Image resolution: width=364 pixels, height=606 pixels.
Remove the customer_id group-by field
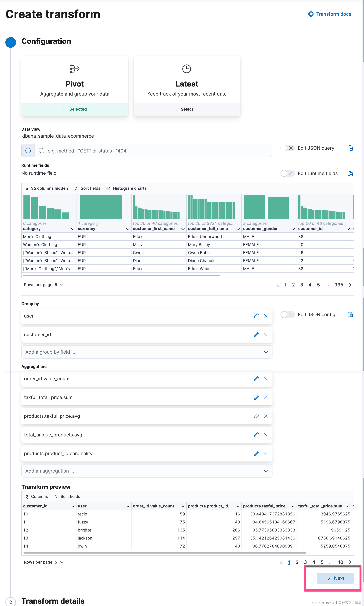pyautogui.click(x=266, y=335)
